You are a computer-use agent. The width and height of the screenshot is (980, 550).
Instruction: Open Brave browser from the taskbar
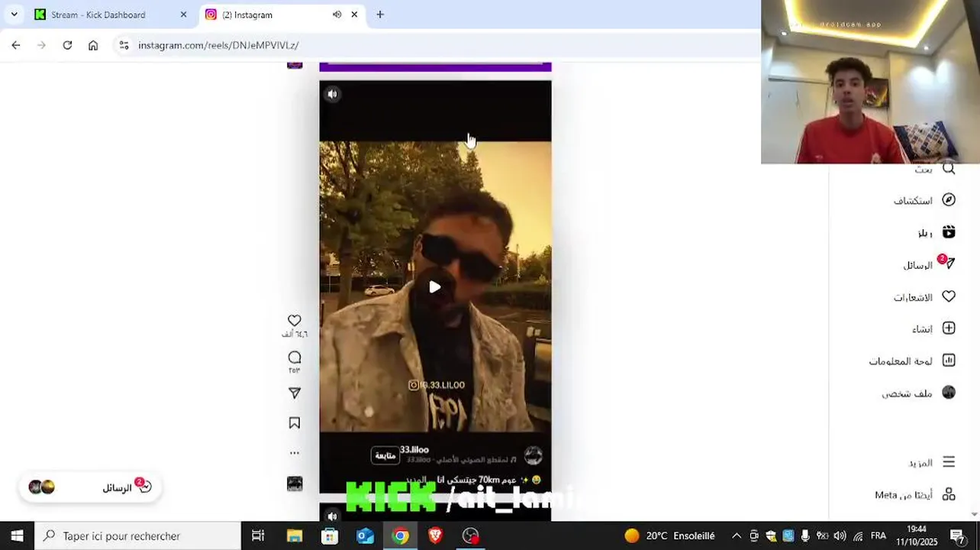435,535
